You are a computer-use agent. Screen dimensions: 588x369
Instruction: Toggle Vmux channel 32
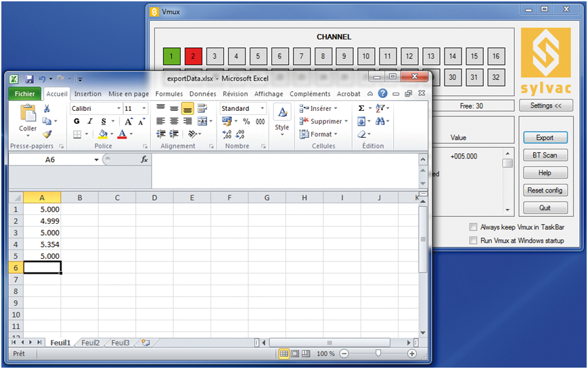(496, 77)
